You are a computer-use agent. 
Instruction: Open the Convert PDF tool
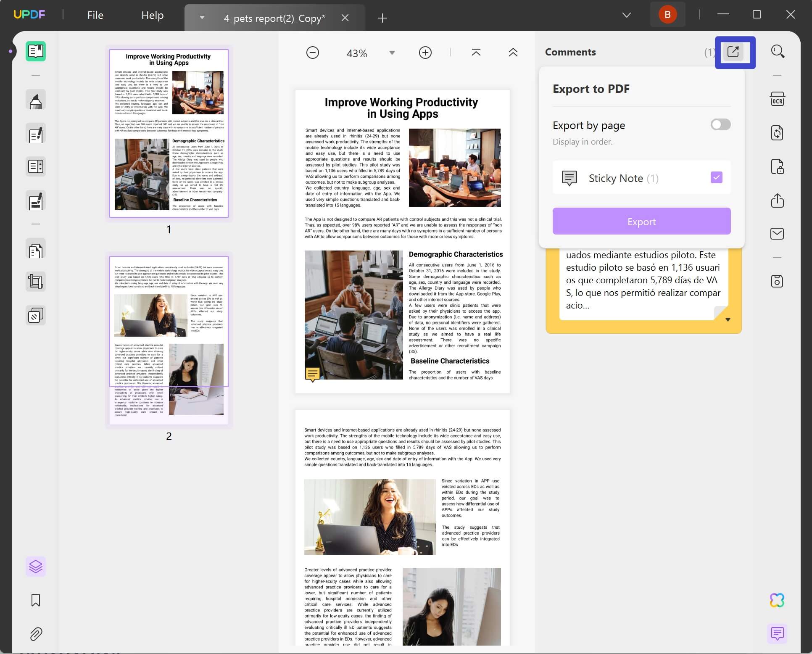(778, 133)
